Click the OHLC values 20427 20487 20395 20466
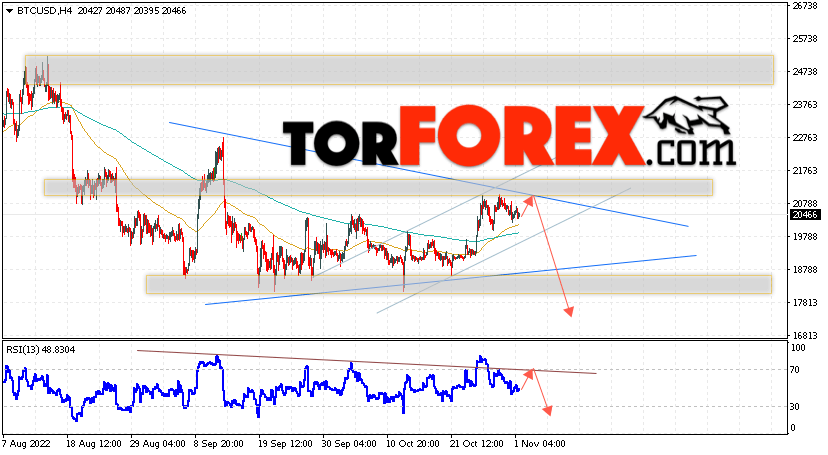Viewport: 828px width, 455px height. point(132,11)
